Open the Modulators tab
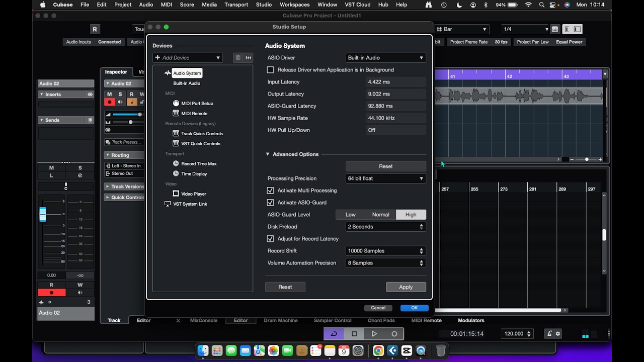Viewport: 644px width, 362px height. (471, 320)
